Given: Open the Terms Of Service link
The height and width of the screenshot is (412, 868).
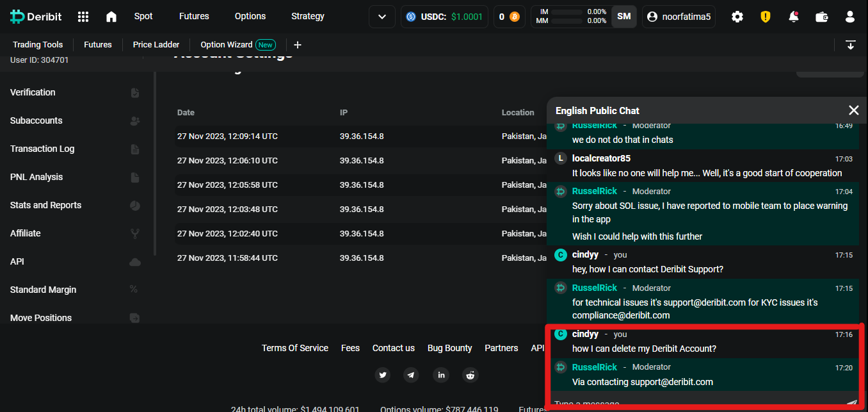Looking at the screenshot, I should click(295, 348).
